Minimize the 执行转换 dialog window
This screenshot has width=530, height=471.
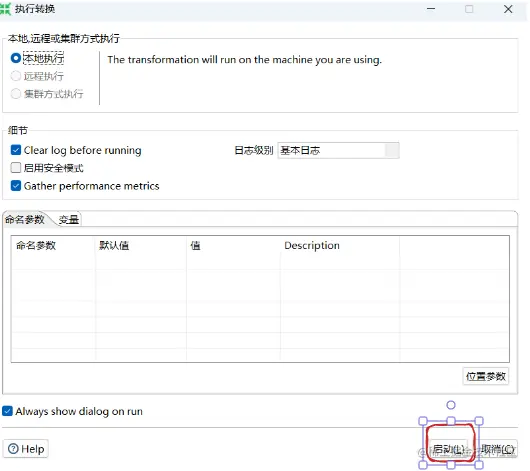[431, 9]
